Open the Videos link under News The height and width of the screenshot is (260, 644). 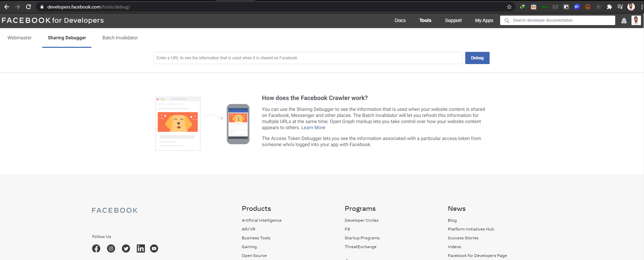(454, 247)
